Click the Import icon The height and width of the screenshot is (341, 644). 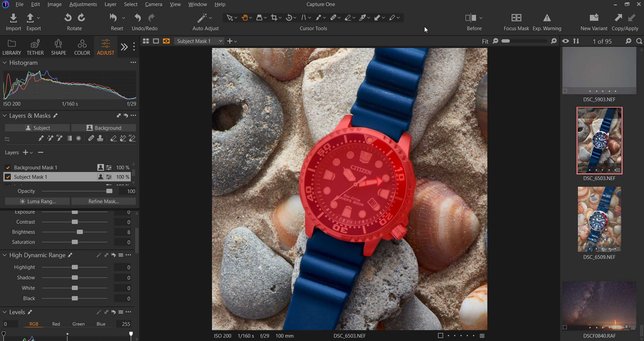point(13,18)
